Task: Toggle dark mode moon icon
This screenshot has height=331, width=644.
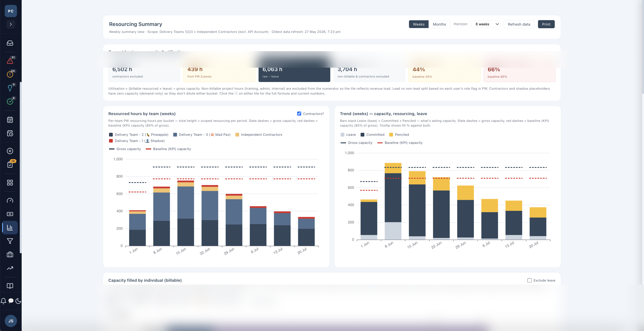Action: pos(18,301)
